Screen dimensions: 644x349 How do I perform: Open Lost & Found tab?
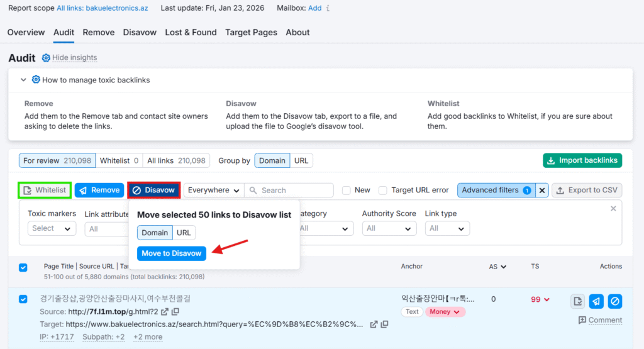point(191,33)
